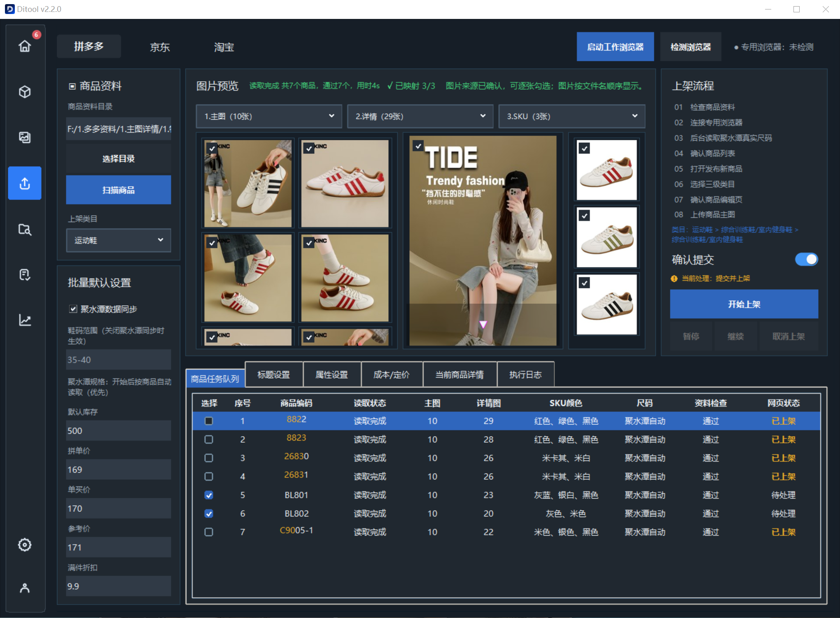The height and width of the screenshot is (618, 840).
Task: Open the 成本/定价 tab
Action: click(x=392, y=374)
